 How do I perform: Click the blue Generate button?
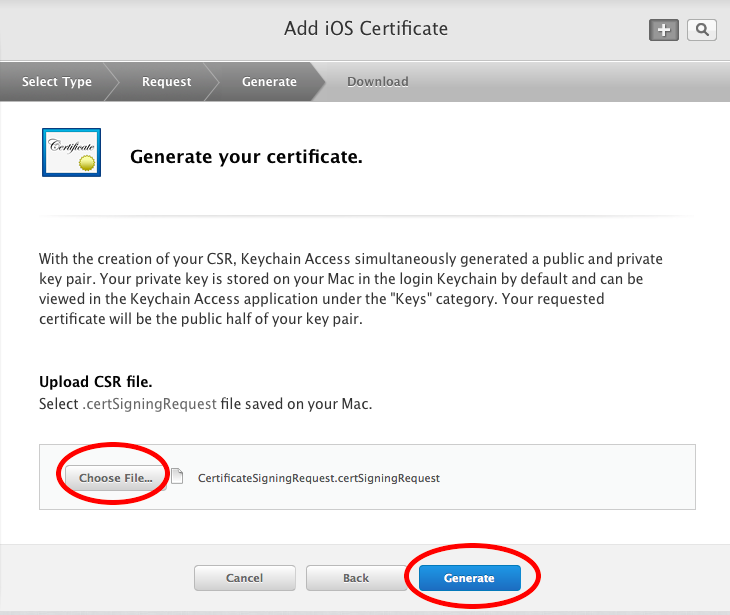pos(469,578)
